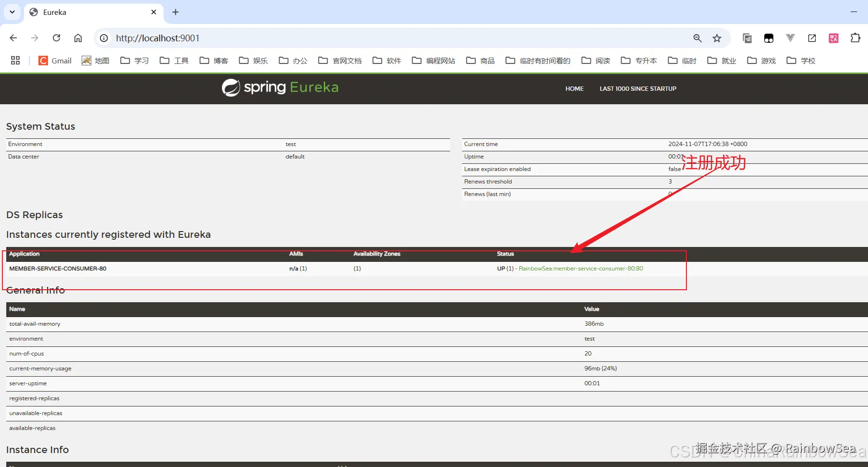Open the 地图 bookmark
The width and height of the screenshot is (868, 467).
[96, 61]
